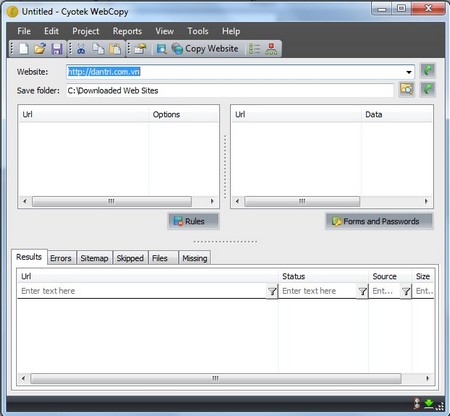Image resolution: width=450 pixels, height=416 pixels.
Task: Click the Paste clipboard icon
Action: 115,49
